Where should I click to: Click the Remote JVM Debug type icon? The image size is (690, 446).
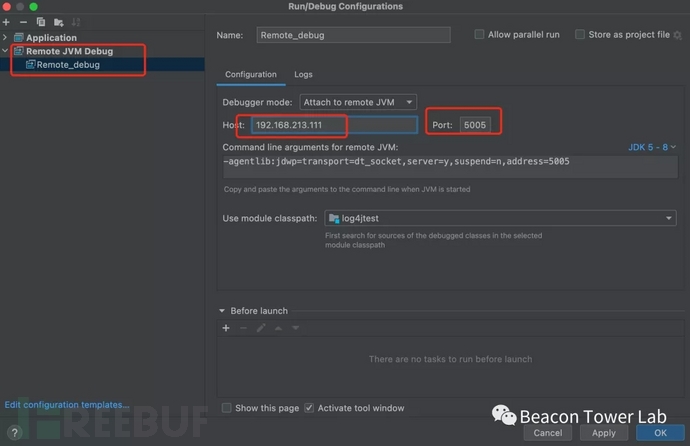tap(18, 51)
